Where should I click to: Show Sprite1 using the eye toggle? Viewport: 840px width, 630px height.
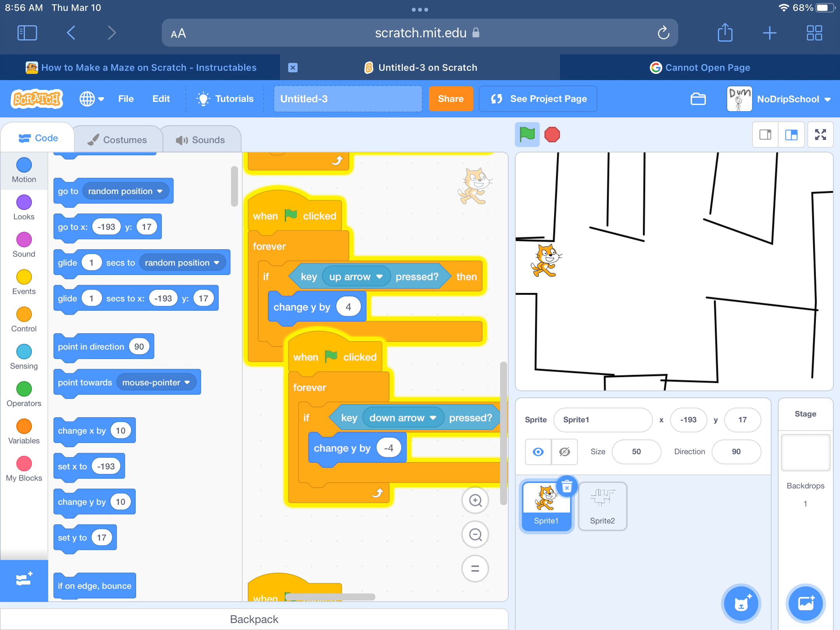point(538,451)
